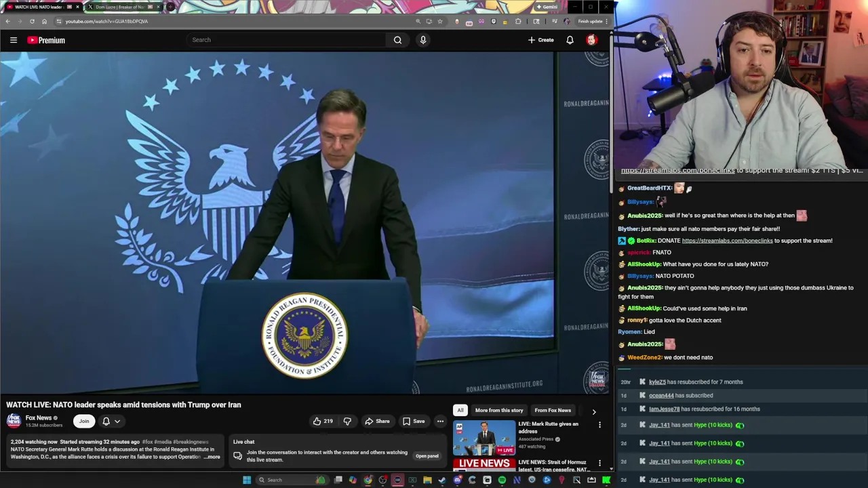Expand the description with ...more
Viewport: 868px width, 488px height.
(212, 457)
